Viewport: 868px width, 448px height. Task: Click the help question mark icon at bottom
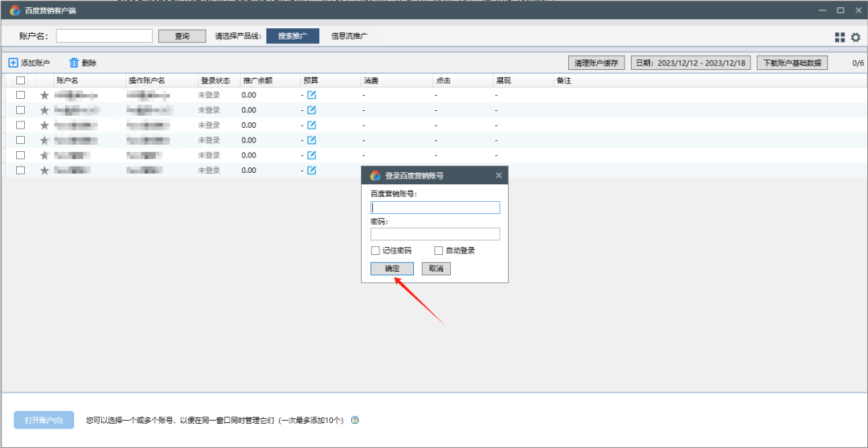coord(355,421)
